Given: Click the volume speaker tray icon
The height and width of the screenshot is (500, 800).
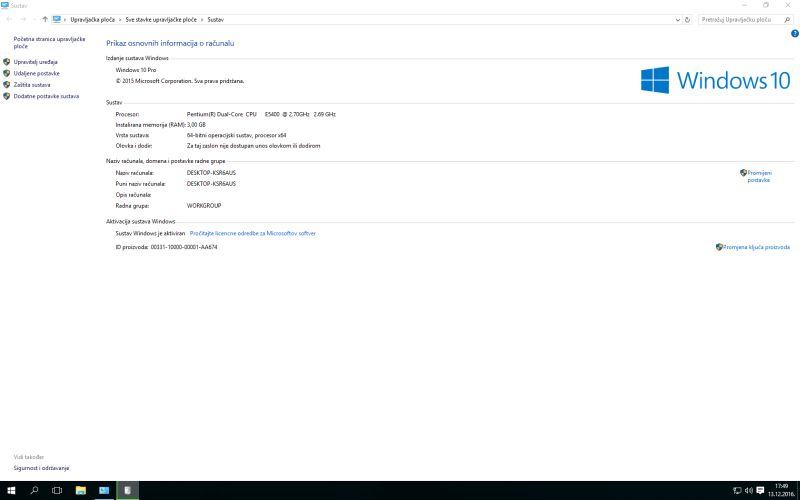Looking at the screenshot, I should tap(748, 490).
